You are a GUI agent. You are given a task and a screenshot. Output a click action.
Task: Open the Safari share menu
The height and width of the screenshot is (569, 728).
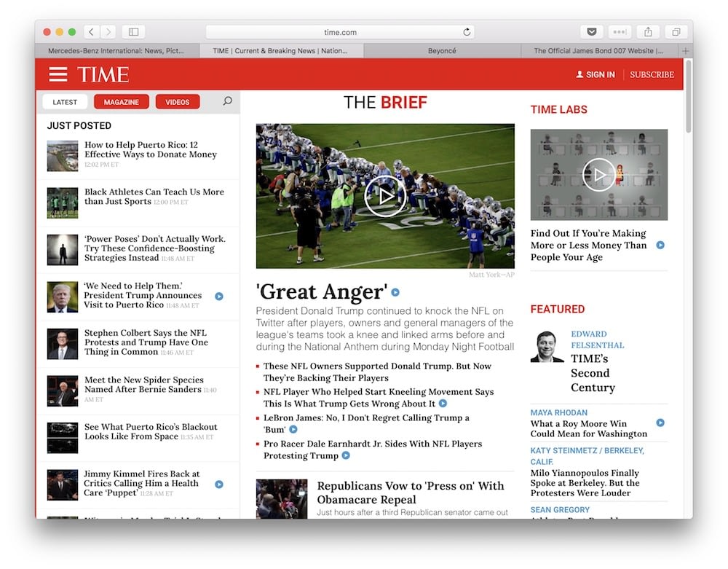point(648,31)
